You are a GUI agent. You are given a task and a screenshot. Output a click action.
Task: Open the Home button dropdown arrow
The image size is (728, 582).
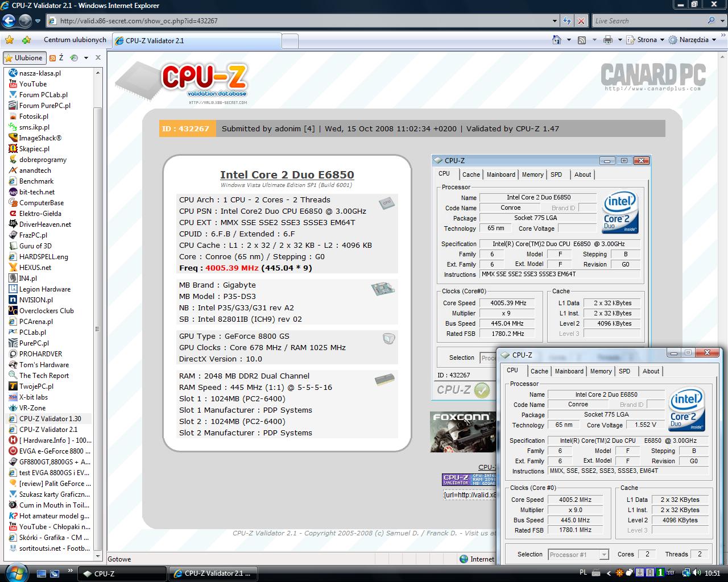(x=569, y=40)
